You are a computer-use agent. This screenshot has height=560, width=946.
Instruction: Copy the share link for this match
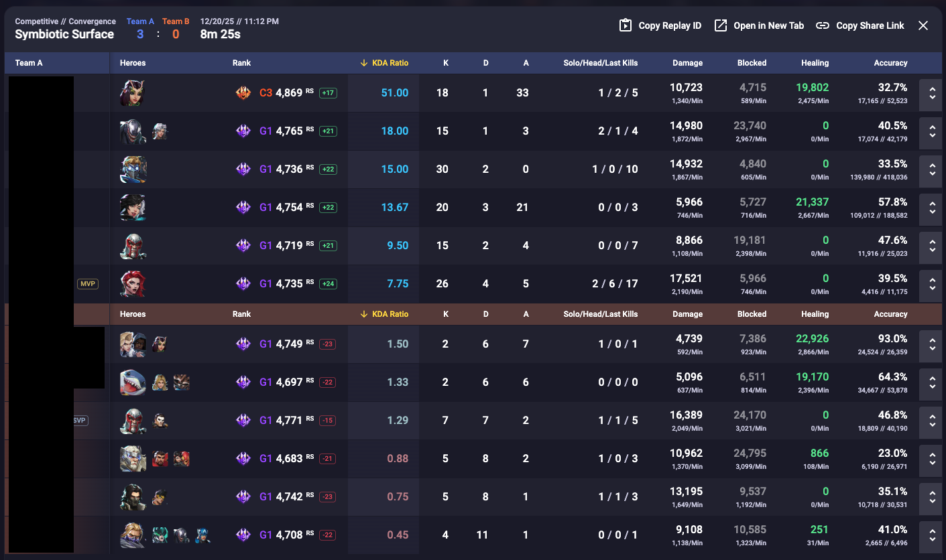click(x=860, y=25)
